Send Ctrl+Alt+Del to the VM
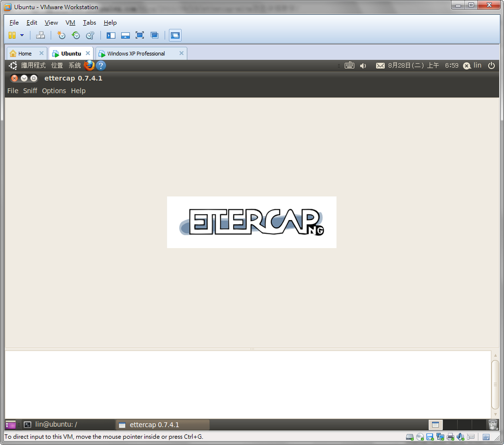Image resolution: width=504 pixels, height=445 pixels. point(40,35)
